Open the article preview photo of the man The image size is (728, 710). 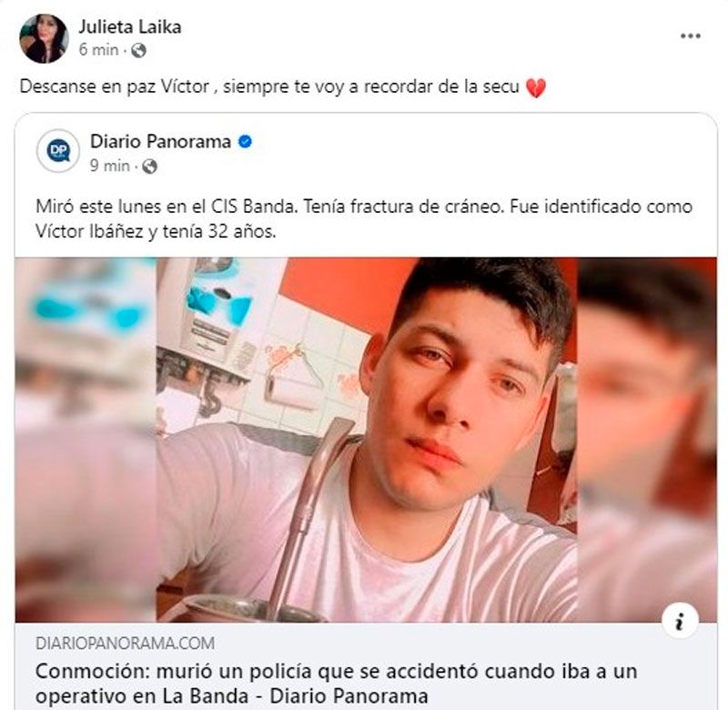point(367,440)
